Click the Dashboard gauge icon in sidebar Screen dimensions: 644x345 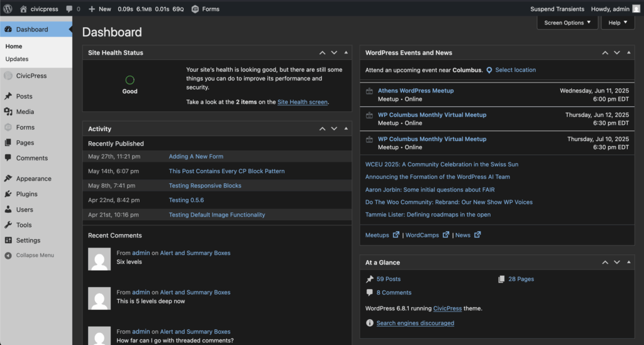pos(8,29)
